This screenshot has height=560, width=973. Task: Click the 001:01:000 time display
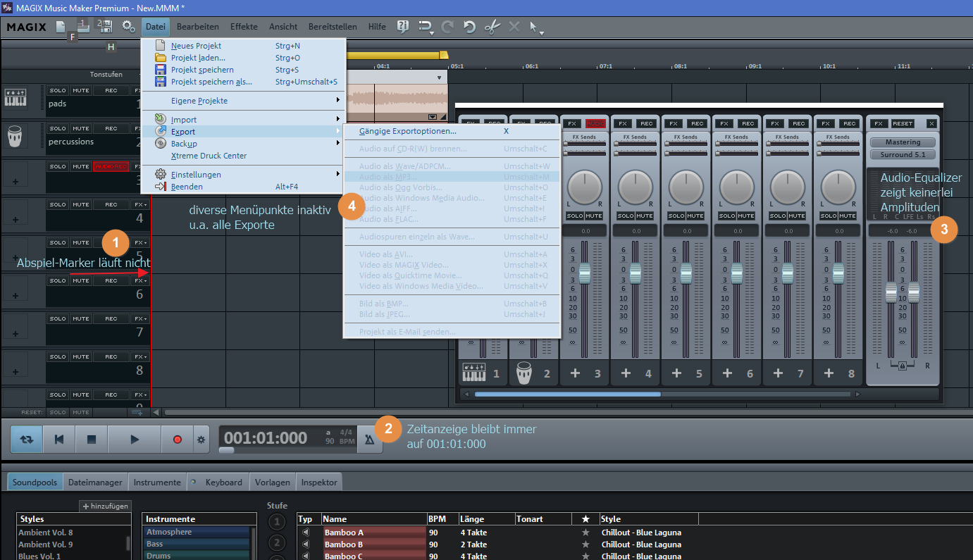click(x=265, y=438)
